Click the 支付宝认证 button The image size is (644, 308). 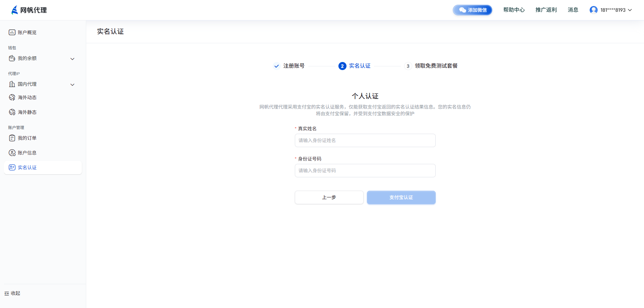(x=401, y=197)
